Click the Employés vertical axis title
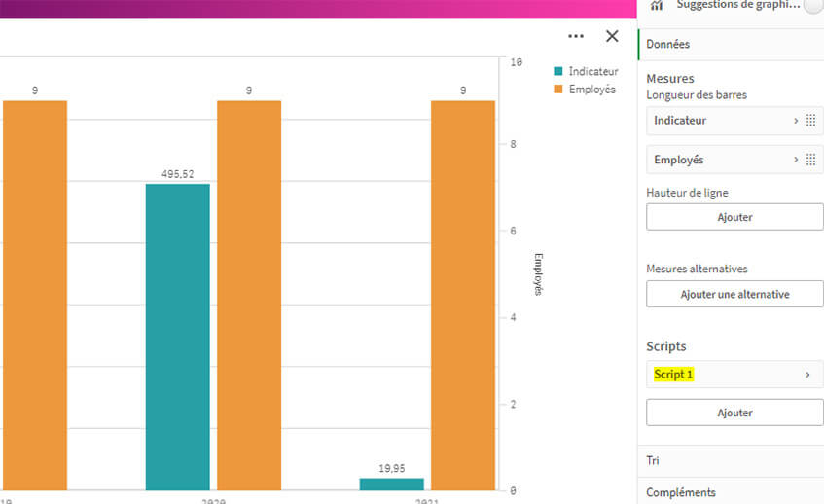 538,274
